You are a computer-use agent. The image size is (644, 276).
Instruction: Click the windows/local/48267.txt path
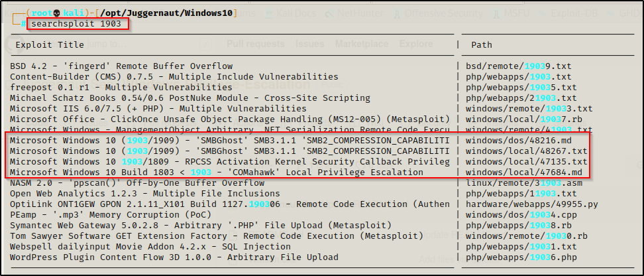click(526, 151)
